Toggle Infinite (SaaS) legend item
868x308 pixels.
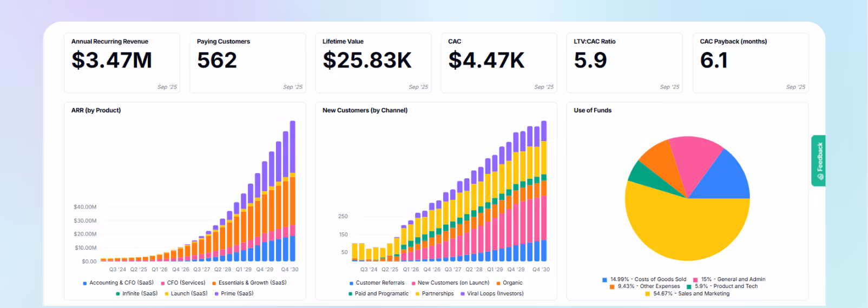coord(136,293)
